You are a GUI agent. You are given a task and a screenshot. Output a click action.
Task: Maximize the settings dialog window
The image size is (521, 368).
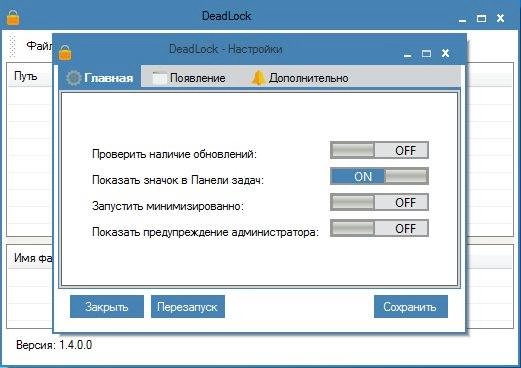tap(426, 53)
